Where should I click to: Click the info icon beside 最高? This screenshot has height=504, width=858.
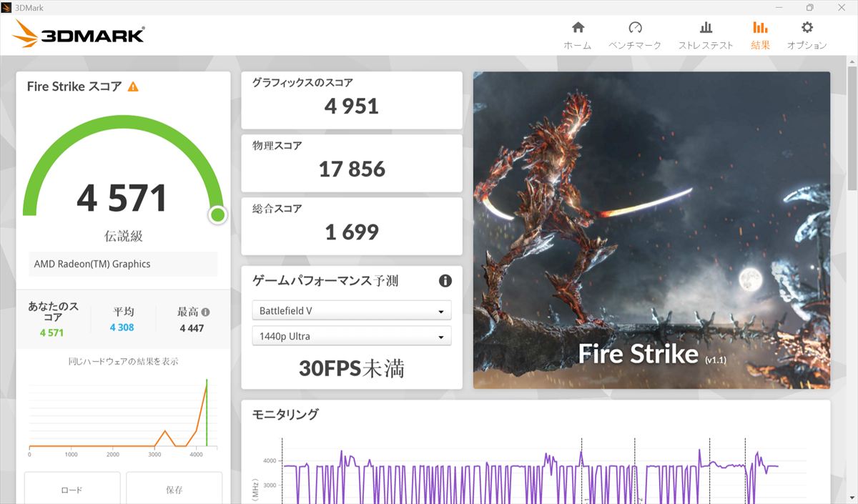pos(206,312)
